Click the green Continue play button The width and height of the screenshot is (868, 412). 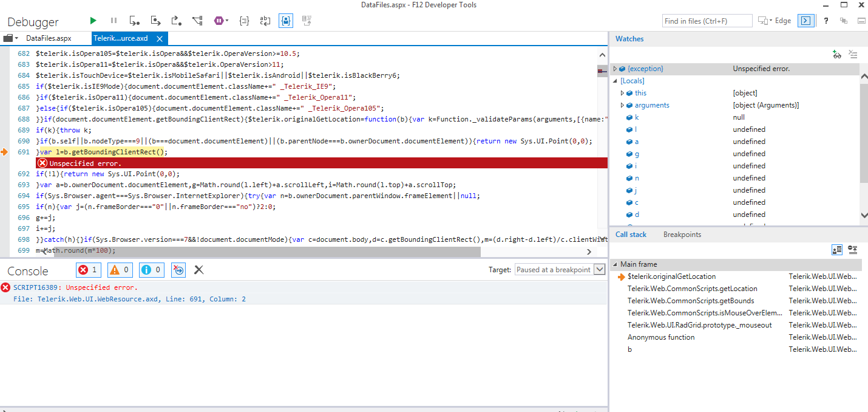coord(93,21)
